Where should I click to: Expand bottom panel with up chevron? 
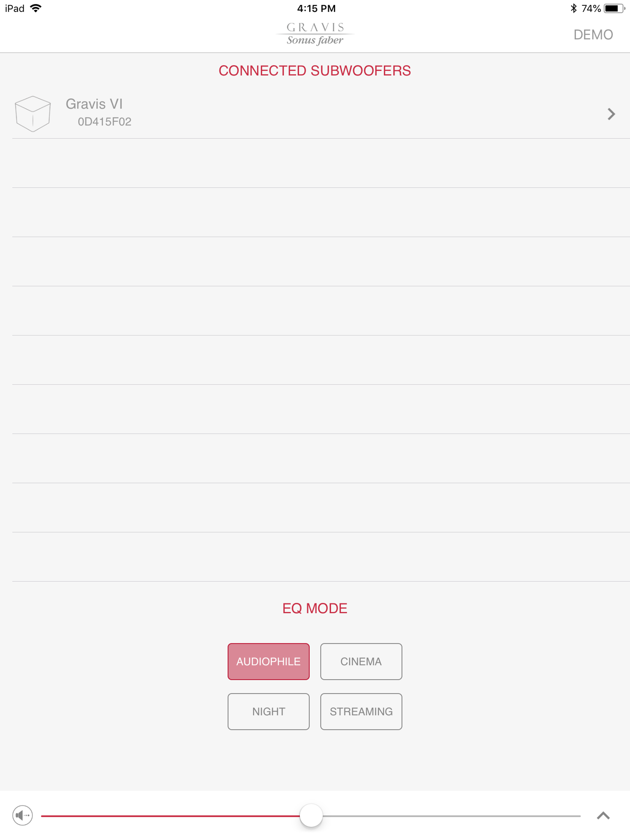click(604, 816)
